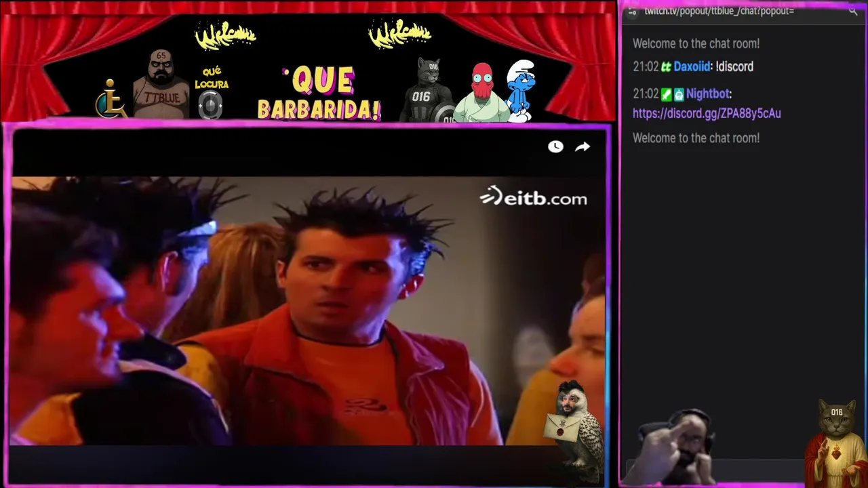Click Daxoiid's green badge icon
Viewport: 868px width, 488px height.
coord(666,67)
